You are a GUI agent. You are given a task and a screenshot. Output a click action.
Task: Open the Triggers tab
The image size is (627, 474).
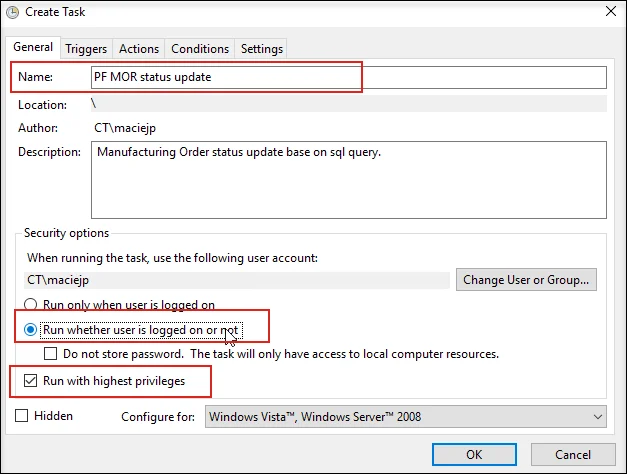click(x=87, y=48)
